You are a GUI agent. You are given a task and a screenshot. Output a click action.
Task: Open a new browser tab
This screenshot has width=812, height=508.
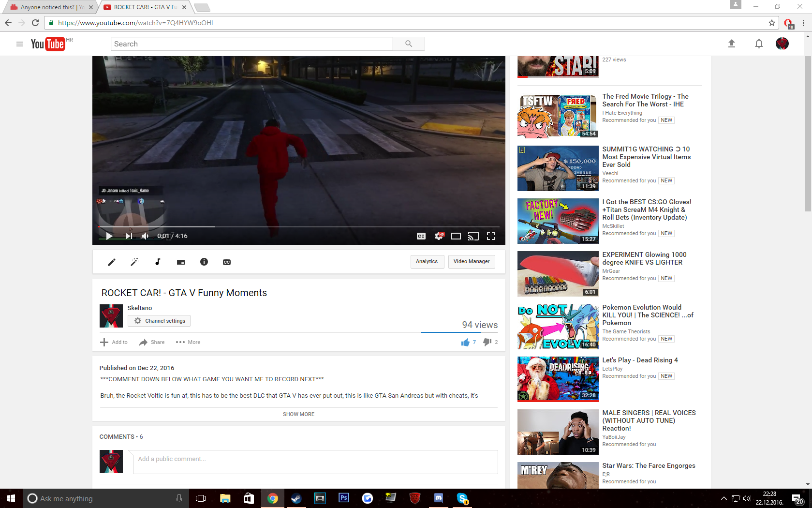[x=202, y=7]
